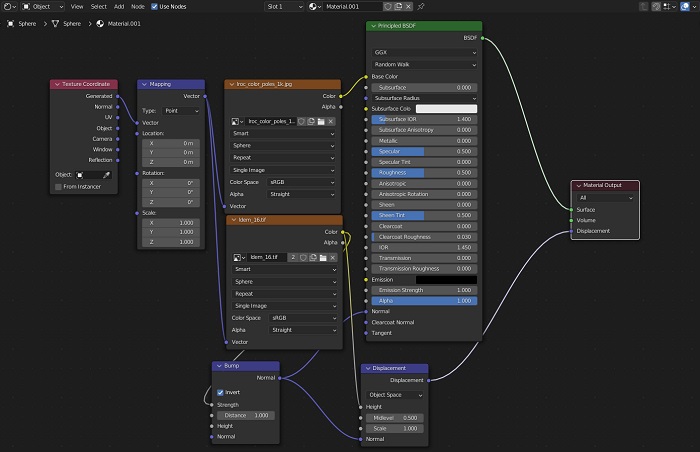Expand the GGX distribution dropdown
This screenshot has width=700, height=452.
pyautogui.click(x=424, y=51)
